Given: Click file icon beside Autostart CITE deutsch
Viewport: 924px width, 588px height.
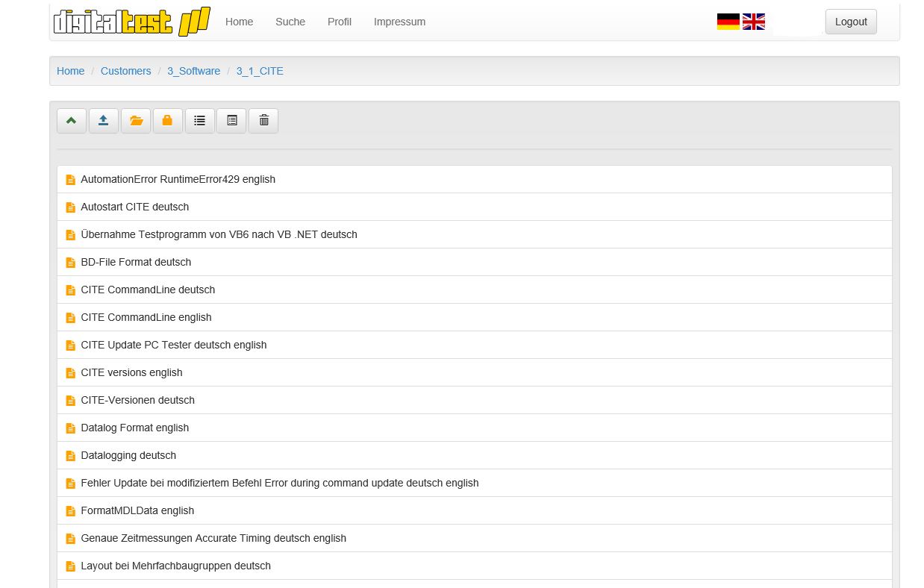Looking at the screenshot, I should (71, 207).
